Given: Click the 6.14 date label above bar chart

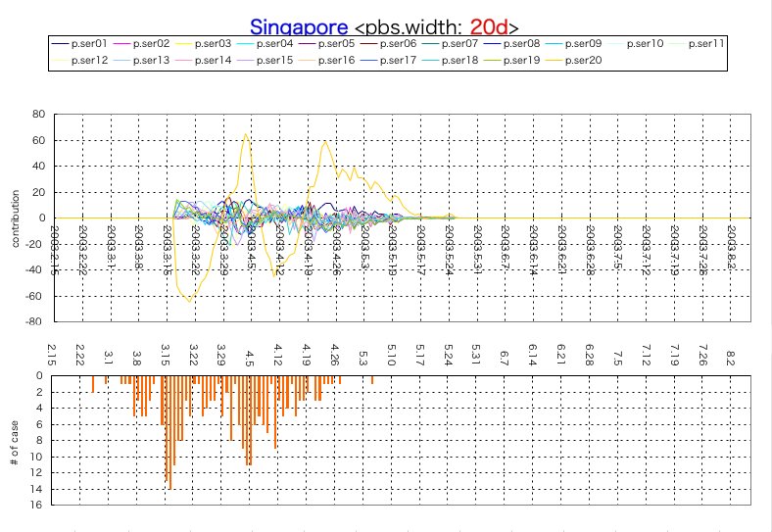Looking at the screenshot, I should point(533,356).
